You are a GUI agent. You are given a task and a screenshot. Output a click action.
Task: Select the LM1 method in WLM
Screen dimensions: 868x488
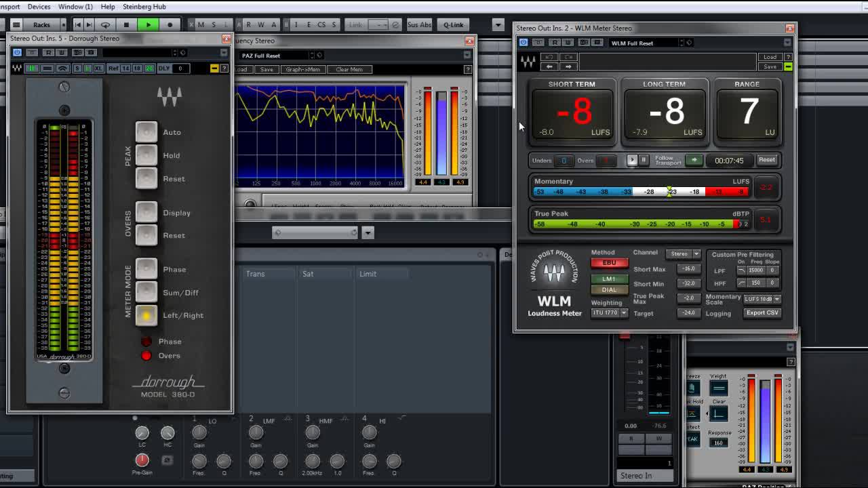click(x=609, y=279)
